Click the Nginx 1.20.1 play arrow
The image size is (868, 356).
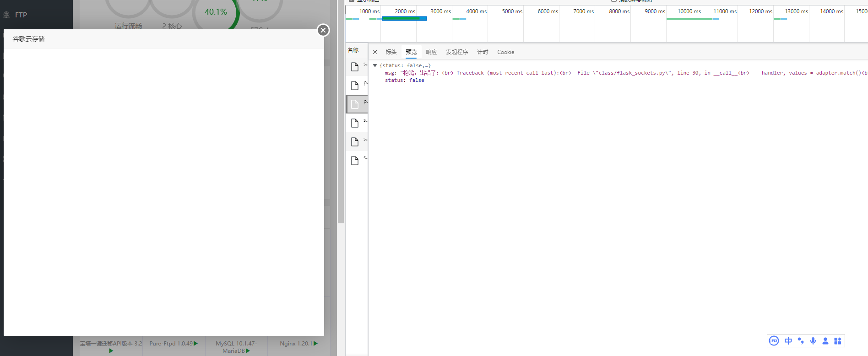315,343
